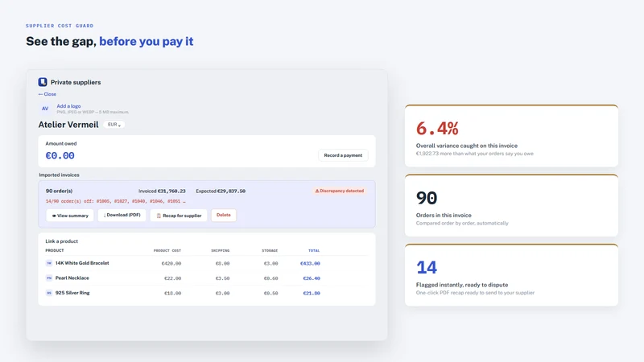Click the Close back link
Image resolution: width=644 pixels, height=362 pixels.
pyautogui.click(x=47, y=94)
